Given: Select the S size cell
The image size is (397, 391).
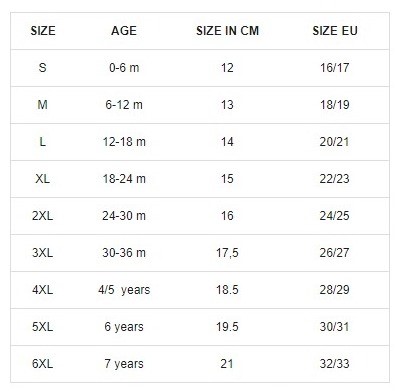Looking at the screenshot, I should [x=43, y=68].
